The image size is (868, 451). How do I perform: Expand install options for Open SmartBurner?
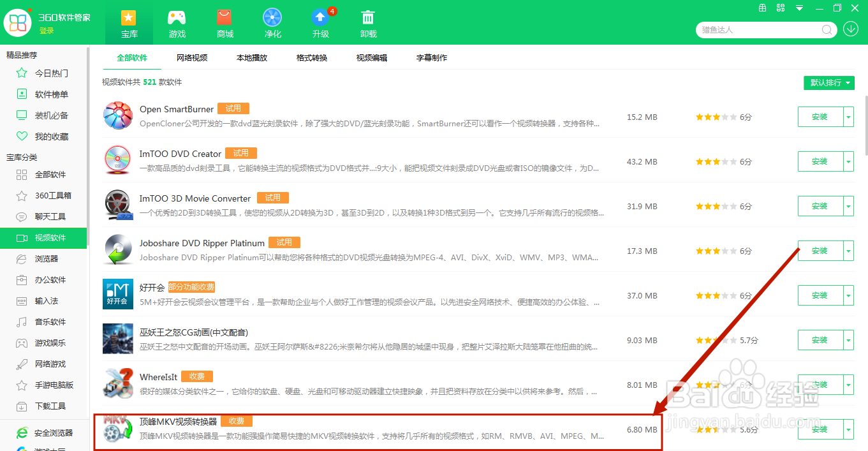[x=849, y=117]
